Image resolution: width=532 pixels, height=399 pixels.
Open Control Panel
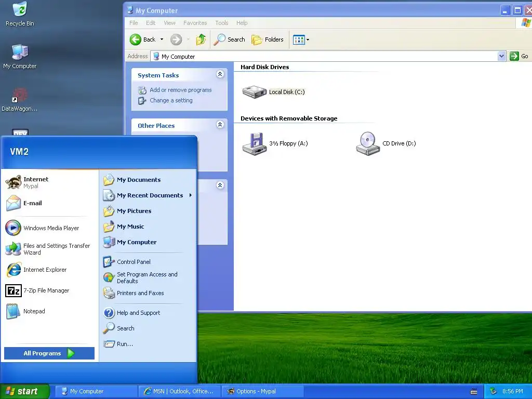pos(148,262)
